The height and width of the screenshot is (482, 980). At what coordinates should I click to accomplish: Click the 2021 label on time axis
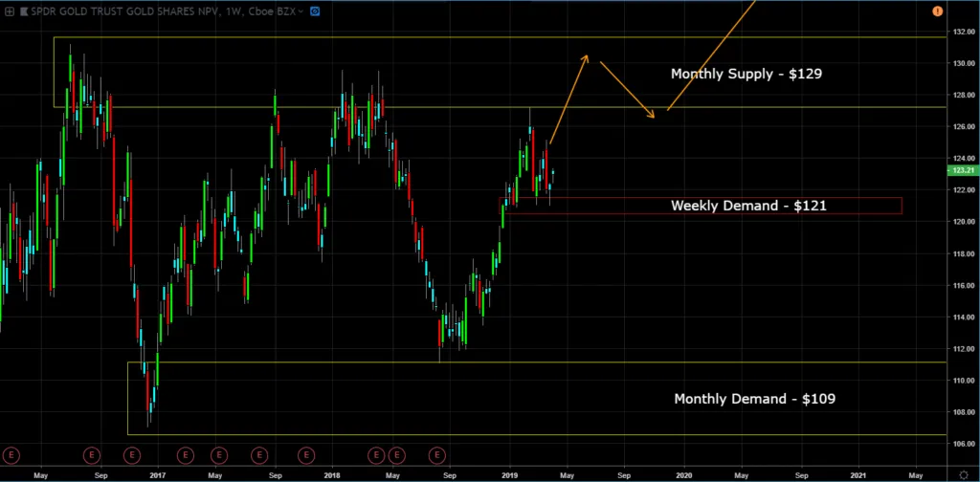(x=858, y=475)
